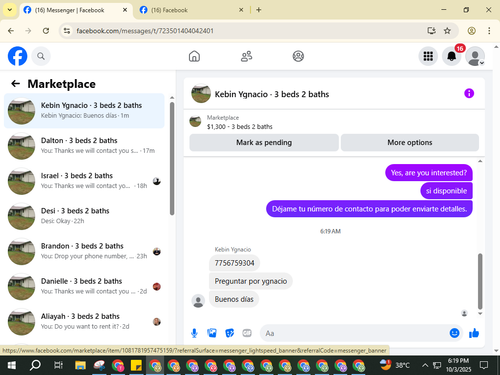This screenshot has width=500, height=375.
Task: Open the weather widget showing 38°C
Action: [x=395, y=365]
